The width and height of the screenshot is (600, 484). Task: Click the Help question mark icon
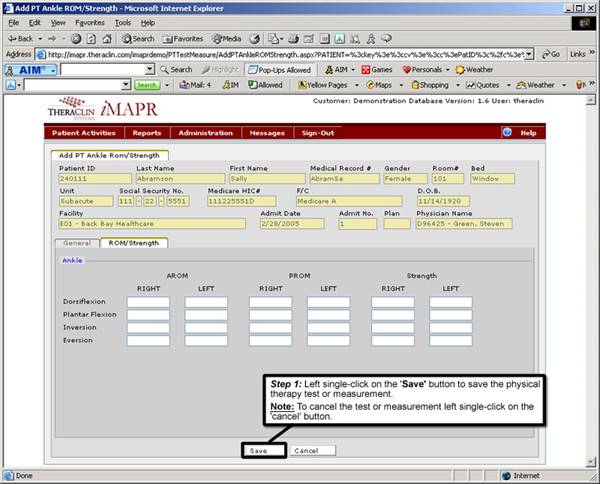point(507,132)
